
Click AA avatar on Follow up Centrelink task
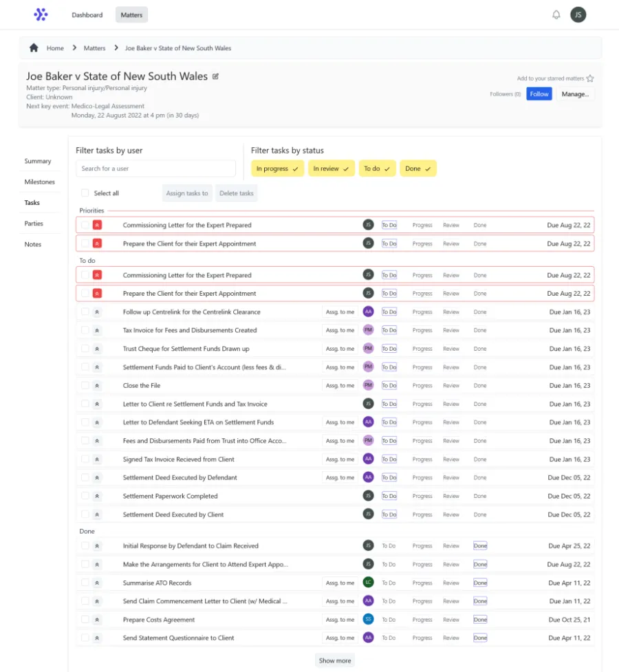pos(368,312)
